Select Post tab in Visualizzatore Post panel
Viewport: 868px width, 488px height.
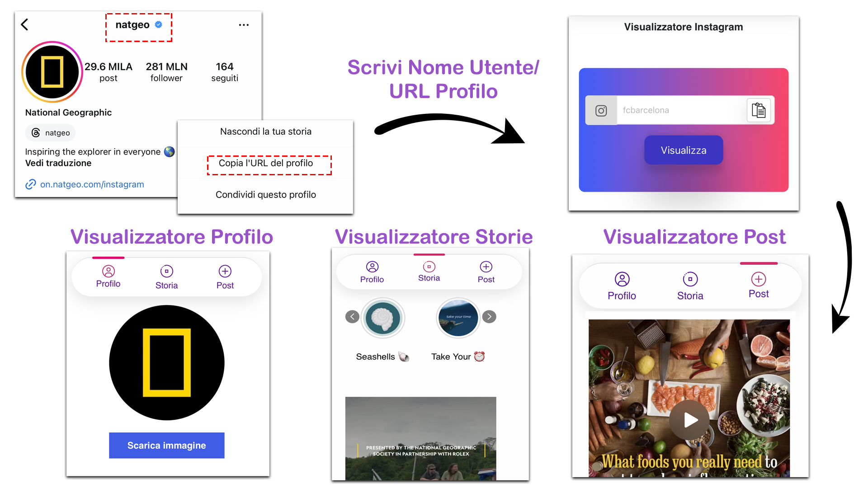click(759, 286)
